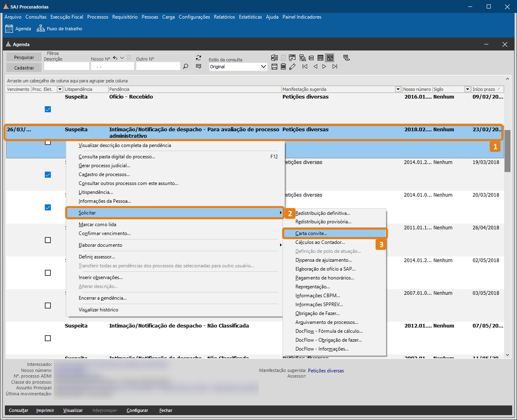Click the window export arrow toolbar icon
Image resolution: width=517 pixels, height=420 pixels.
(x=292, y=58)
